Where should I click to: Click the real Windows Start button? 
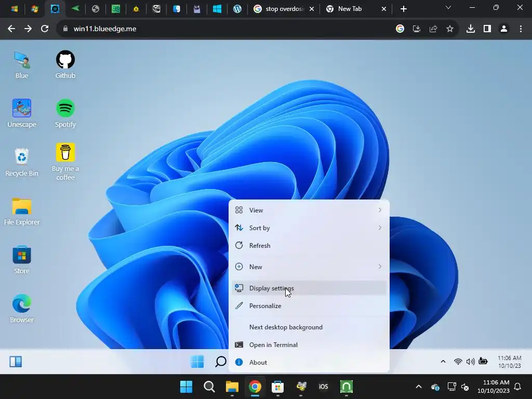point(187,387)
